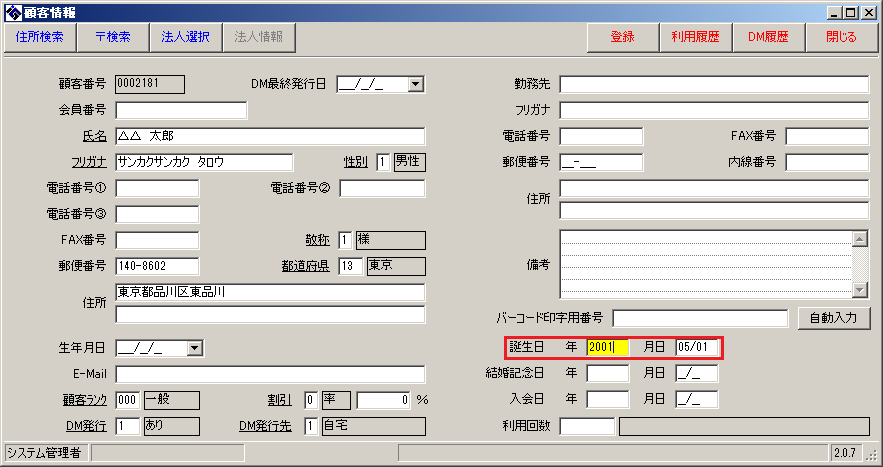
Task: Click the underlined 性別 label
Action: [x=355, y=162]
